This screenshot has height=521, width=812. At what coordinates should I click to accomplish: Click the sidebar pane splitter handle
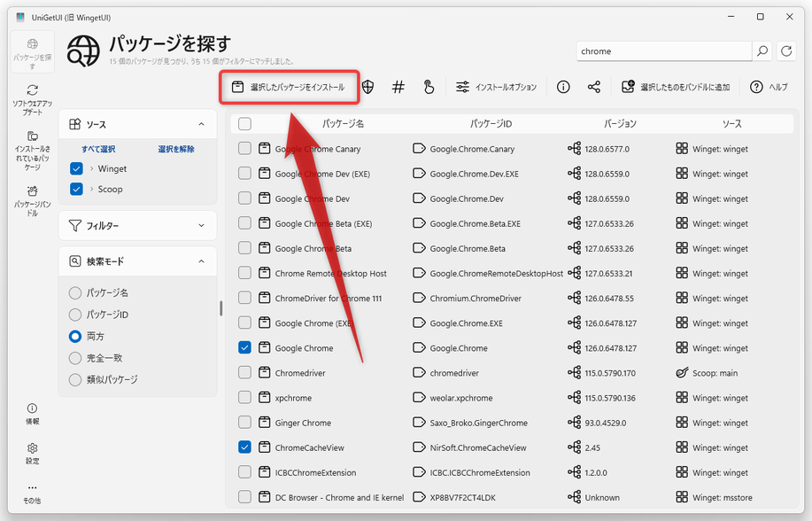click(221, 308)
